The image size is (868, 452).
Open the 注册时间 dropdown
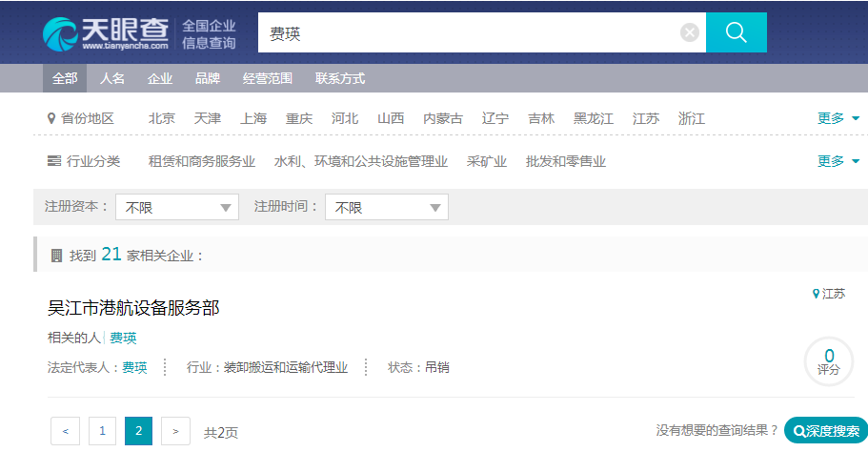coord(386,207)
